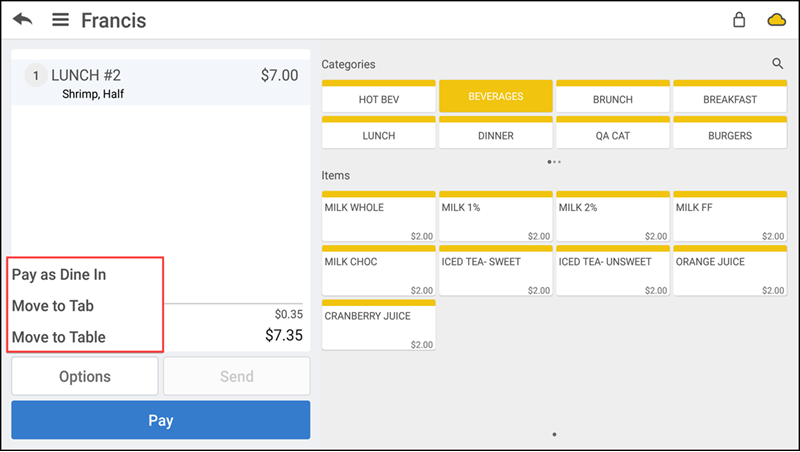Click the category page indicator dots

(554, 162)
